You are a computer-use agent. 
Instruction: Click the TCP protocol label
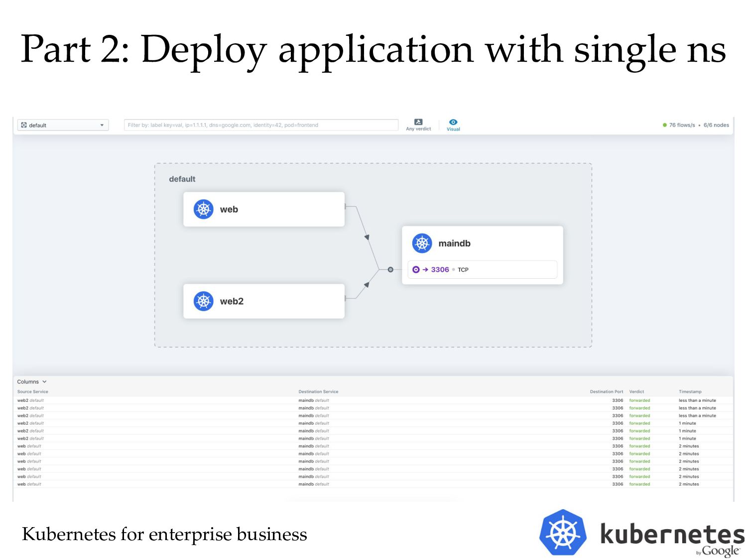click(x=463, y=270)
